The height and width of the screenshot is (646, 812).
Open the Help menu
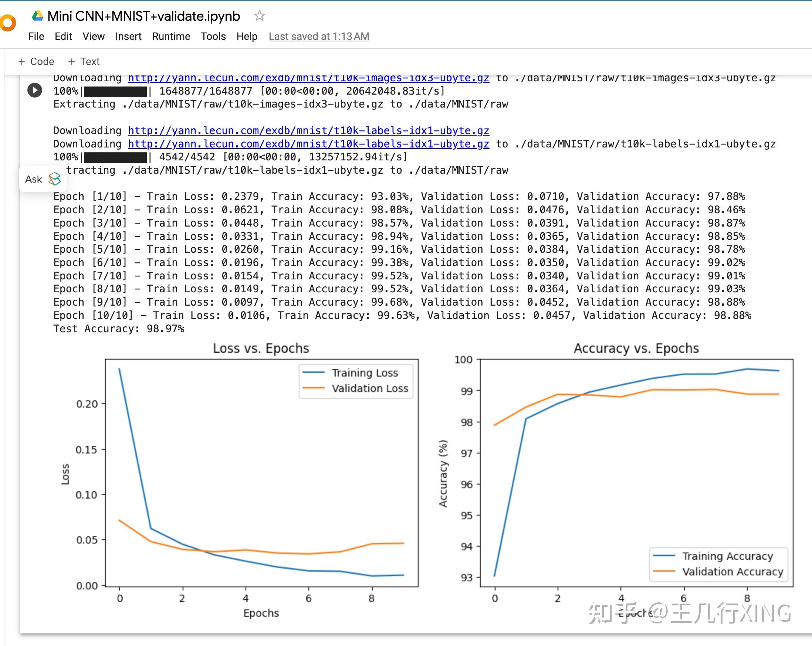pos(247,37)
